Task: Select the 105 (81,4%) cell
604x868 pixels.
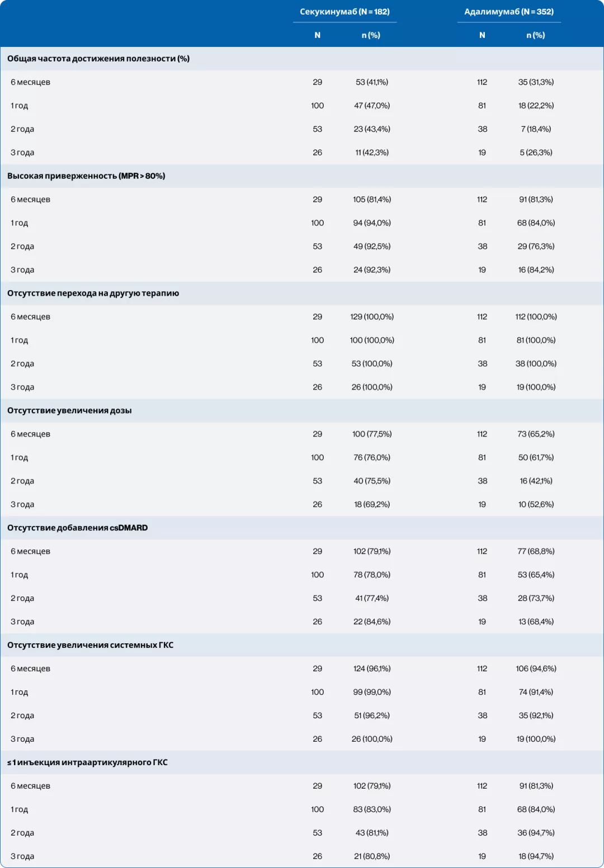Action: [x=372, y=200]
